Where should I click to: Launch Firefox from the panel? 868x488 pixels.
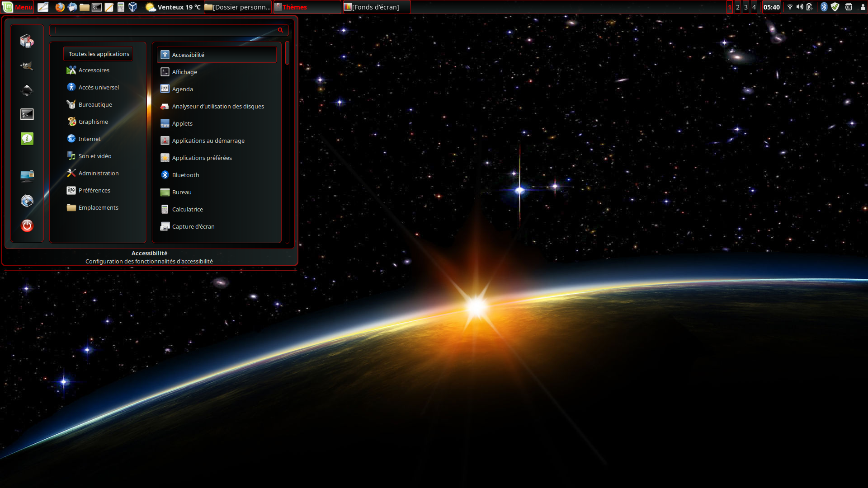60,7
